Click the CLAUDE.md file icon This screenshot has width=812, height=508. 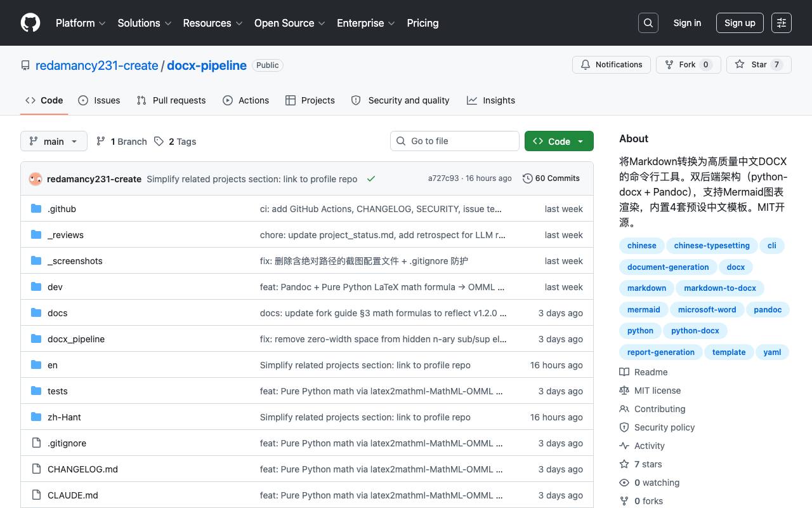click(x=36, y=495)
